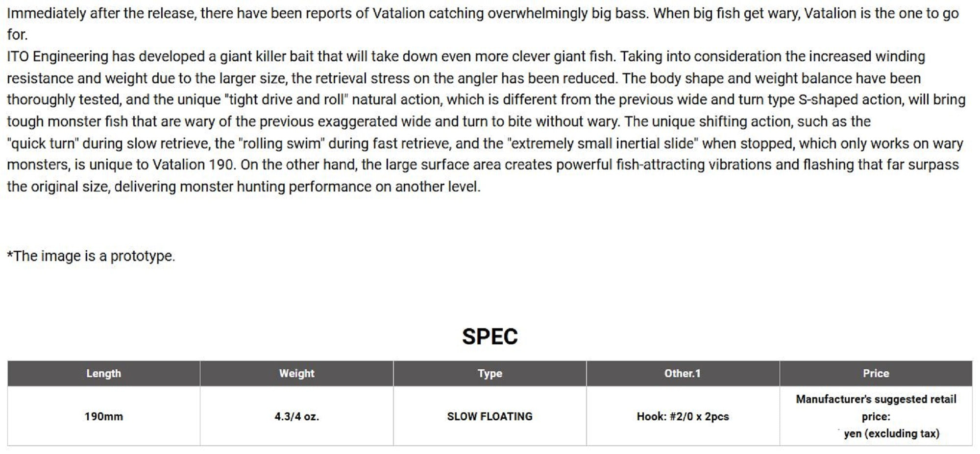Image resolution: width=980 pixels, height=454 pixels.
Task: Click the SPEC section heading
Action: click(490, 336)
